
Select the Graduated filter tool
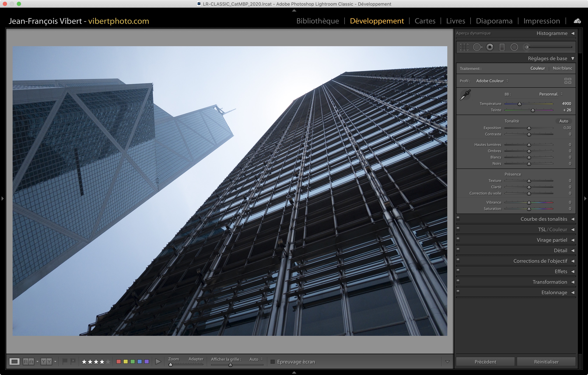click(x=502, y=47)
